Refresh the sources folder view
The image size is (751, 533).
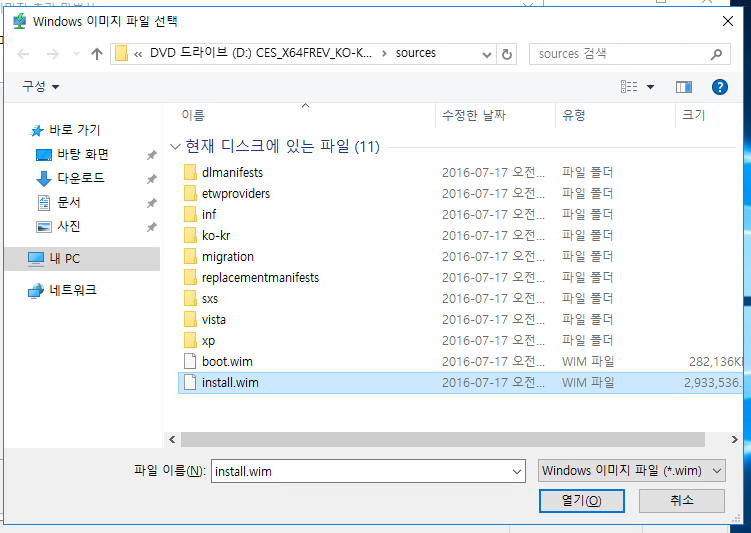coord(507,54)
